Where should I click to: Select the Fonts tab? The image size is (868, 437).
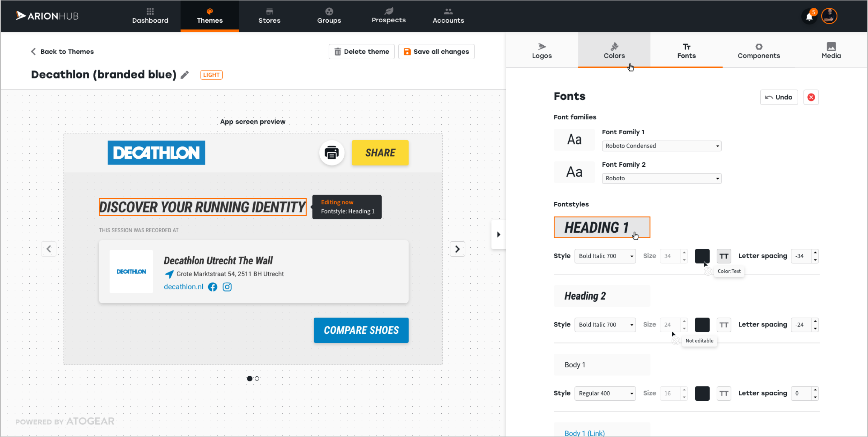coord(686,51)
